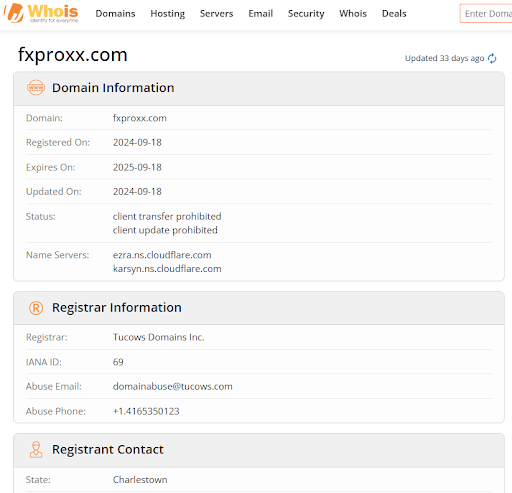The height and width of the screenshot is (493, 512).
Task: Open the Email menu
Action: point(261,14)
